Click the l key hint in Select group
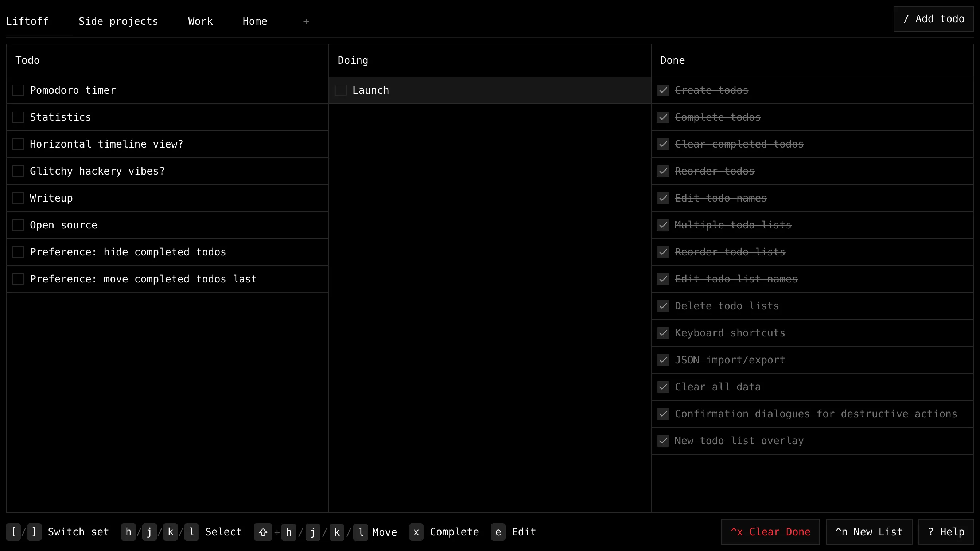The height and width of the screenshot is (551, 980). pyautogui.click(x=192, y=532)
